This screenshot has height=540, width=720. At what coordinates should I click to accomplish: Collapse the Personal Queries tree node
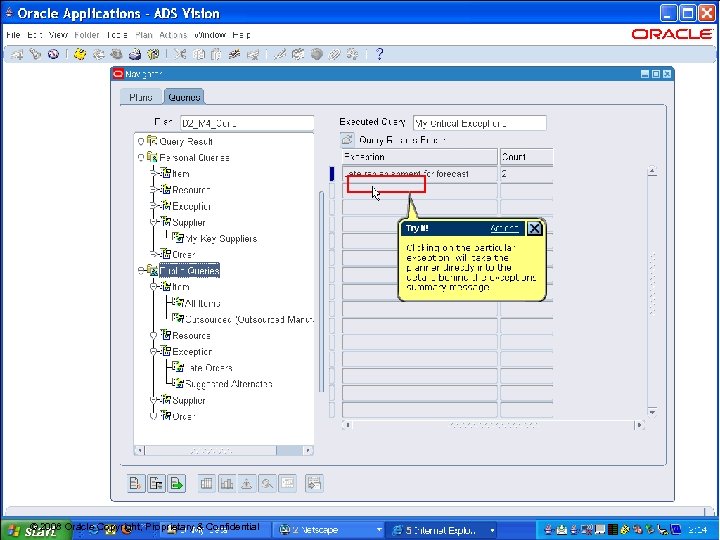pos(141,158)
